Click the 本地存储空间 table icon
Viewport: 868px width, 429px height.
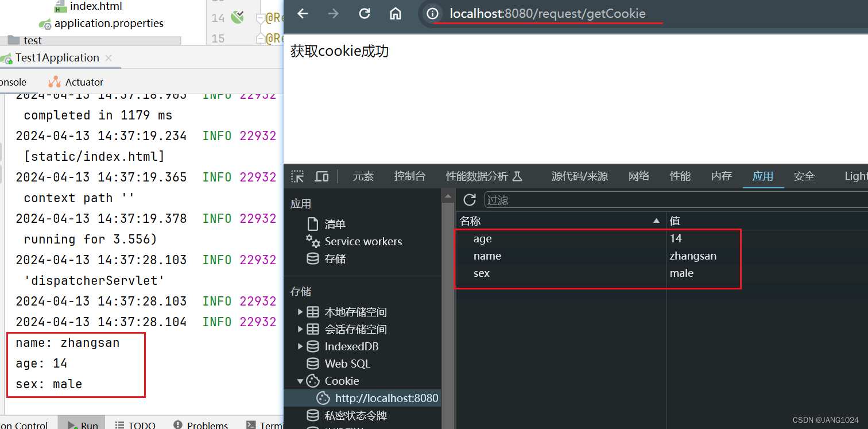[x=313, y=312]
